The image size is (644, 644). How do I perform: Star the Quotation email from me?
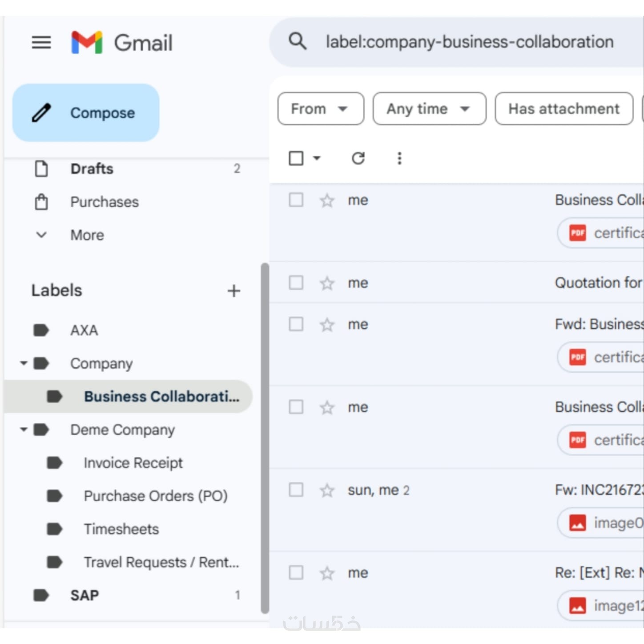click(327, 283)
